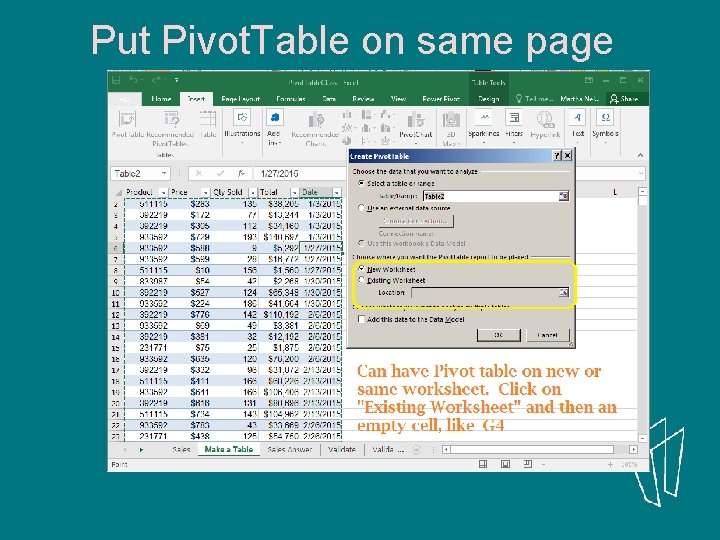Screen dimensions: 720x540
Task: Click the Tell me search box
Action: tap(534, 99)
